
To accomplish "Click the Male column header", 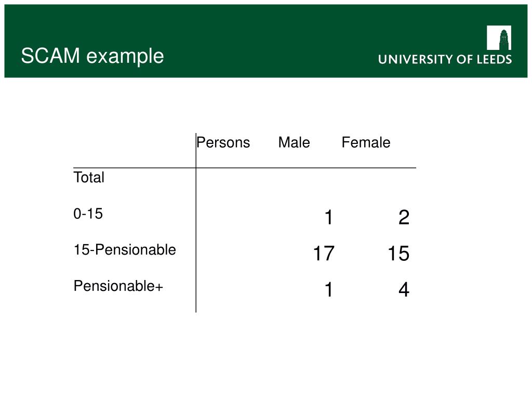I will 294,142.
